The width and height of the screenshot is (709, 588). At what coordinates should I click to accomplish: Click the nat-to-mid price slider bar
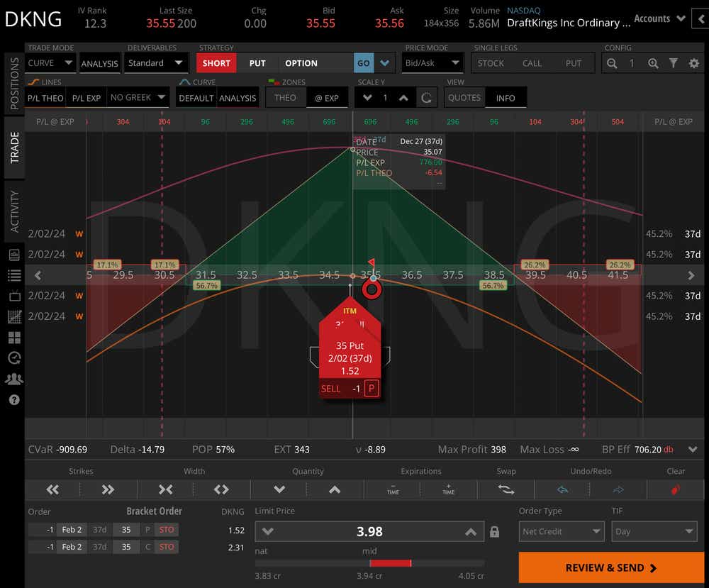click(369, 563)
